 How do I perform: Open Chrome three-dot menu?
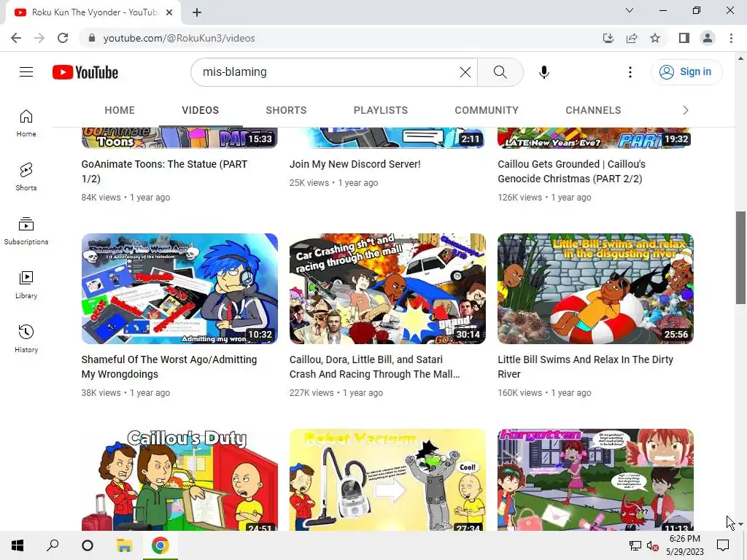pyautogui.click(x=731, y=38)
